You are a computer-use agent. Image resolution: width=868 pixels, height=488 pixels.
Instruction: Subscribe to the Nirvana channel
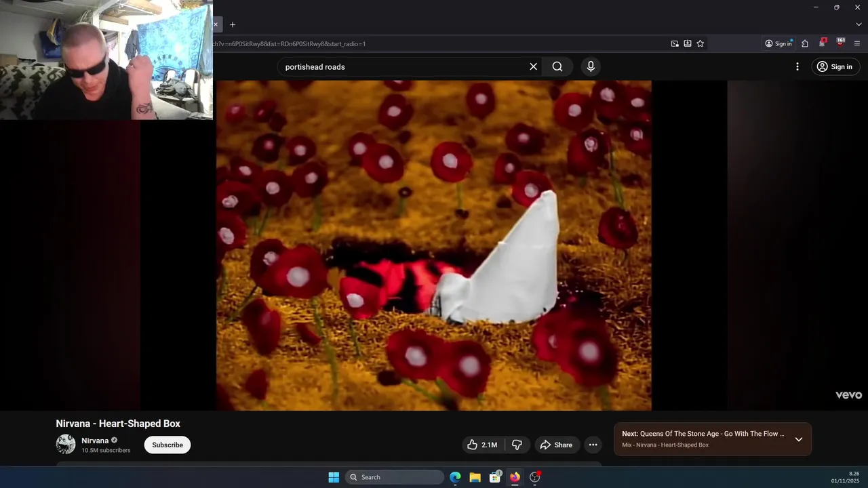point(167,445)
